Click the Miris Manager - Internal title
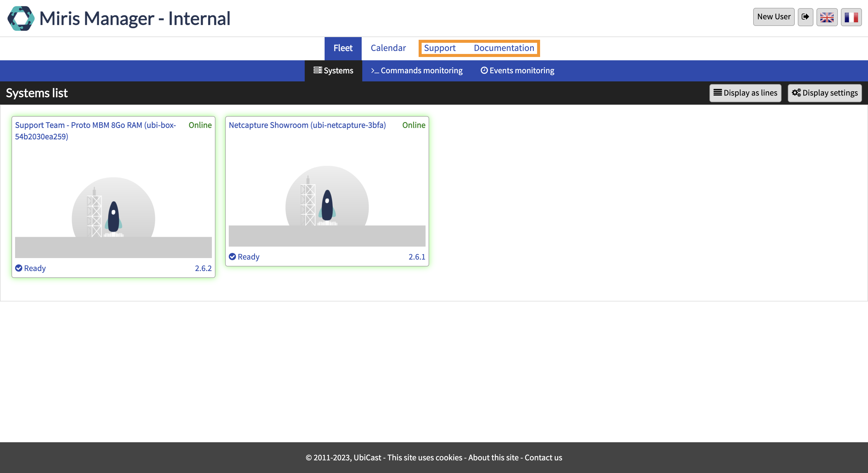The image size is (868, 473). click(135, 18)
